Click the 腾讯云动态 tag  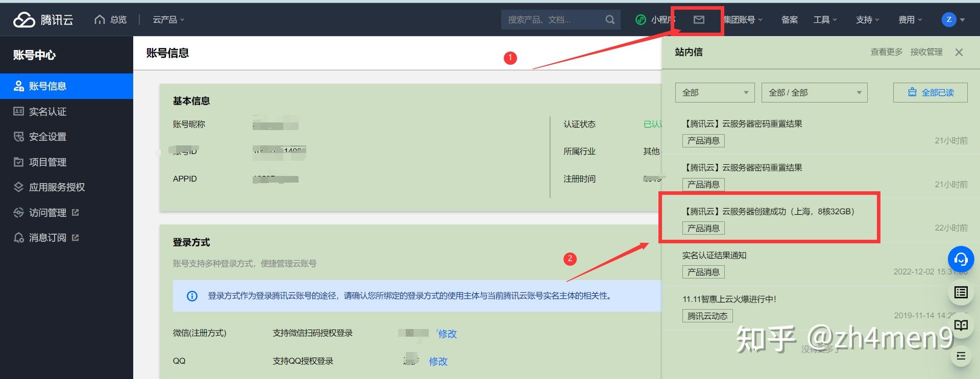coord(707,316)
